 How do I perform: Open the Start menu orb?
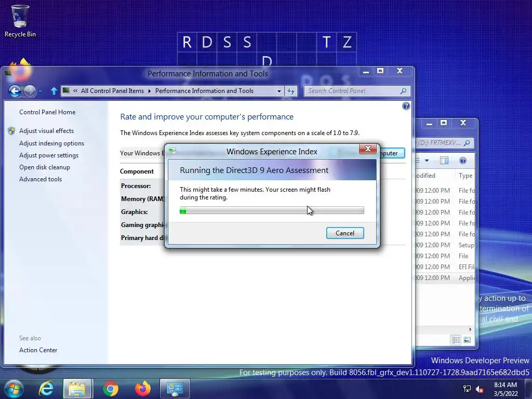pyautogui.click(x=13, y=389)
